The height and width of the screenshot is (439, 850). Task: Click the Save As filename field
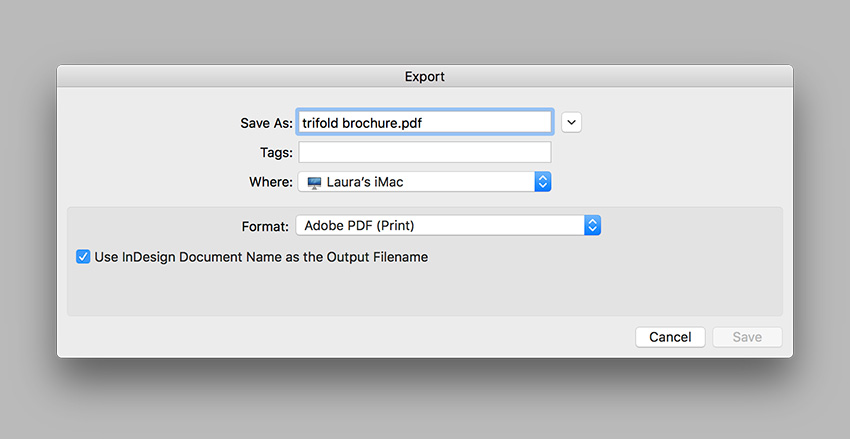[424, 122]
